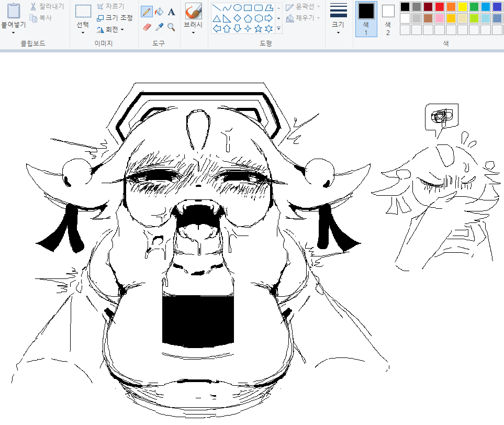Select the Four-point star shape
Image resolution: width=504 pixels, height=425 pixels.
[x=248, y=29]
